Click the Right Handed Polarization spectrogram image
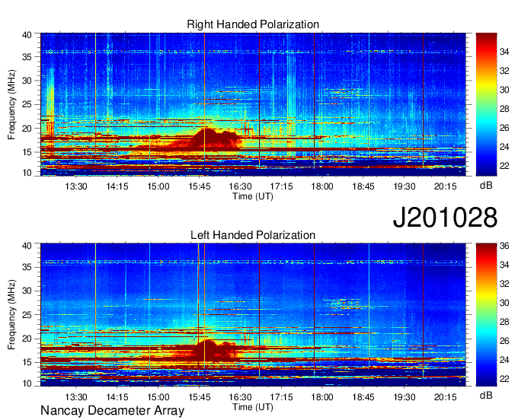 click(x=253, y=104)
